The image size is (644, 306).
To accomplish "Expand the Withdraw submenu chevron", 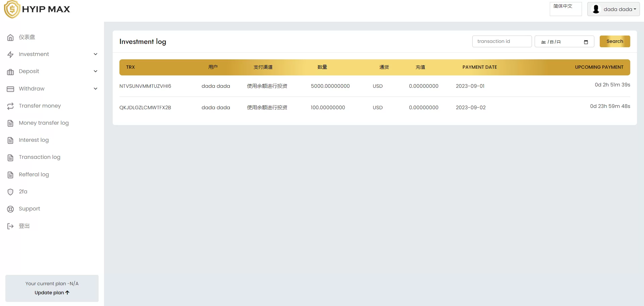I will click(96, 89).
